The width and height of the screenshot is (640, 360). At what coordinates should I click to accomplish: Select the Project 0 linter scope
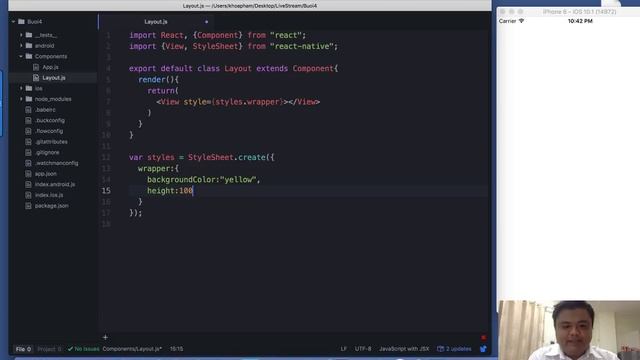coord(49,349)
